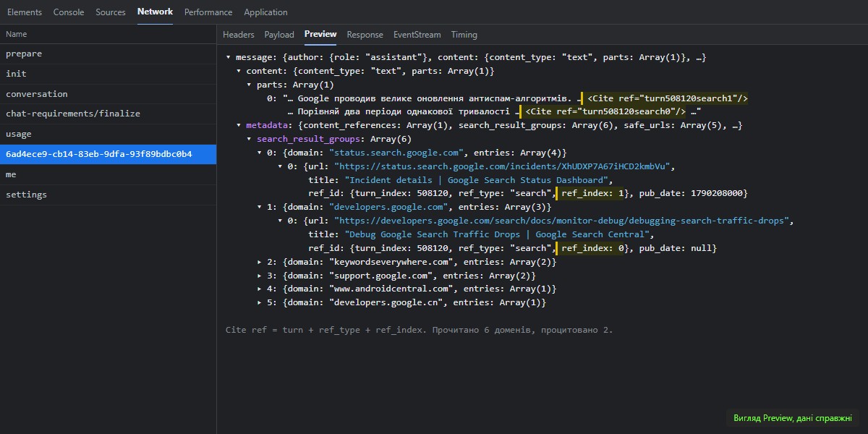Collapse the 'message' object node
This screenshot has height=434, width=868.
coord(229,57)
